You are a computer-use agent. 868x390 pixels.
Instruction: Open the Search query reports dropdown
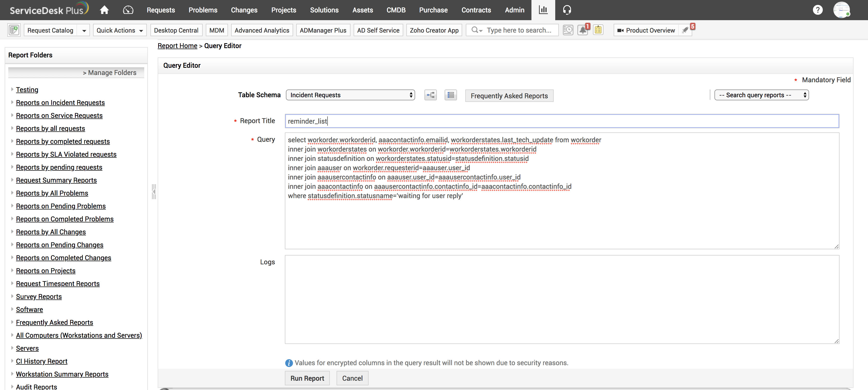coord(761,95)
